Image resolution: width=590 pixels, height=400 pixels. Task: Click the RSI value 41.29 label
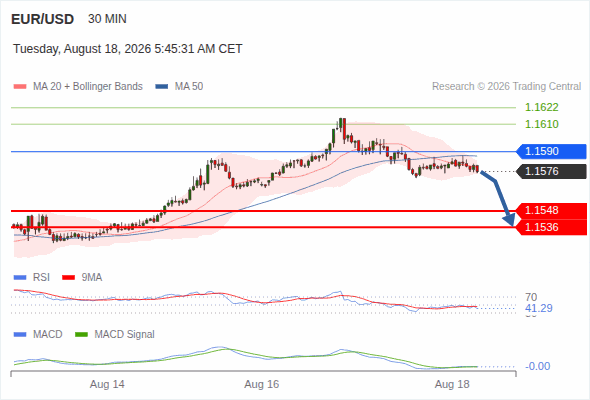tap(539, 308)
